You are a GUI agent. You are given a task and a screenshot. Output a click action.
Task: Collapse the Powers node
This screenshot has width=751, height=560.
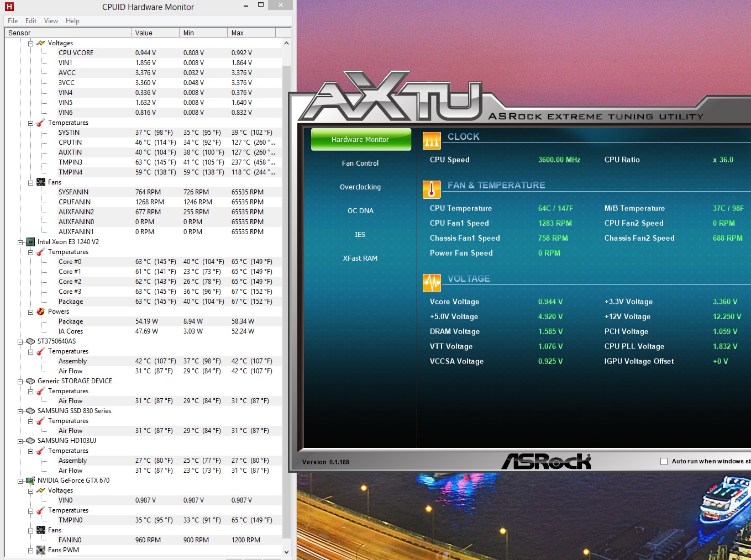(31, 311)
